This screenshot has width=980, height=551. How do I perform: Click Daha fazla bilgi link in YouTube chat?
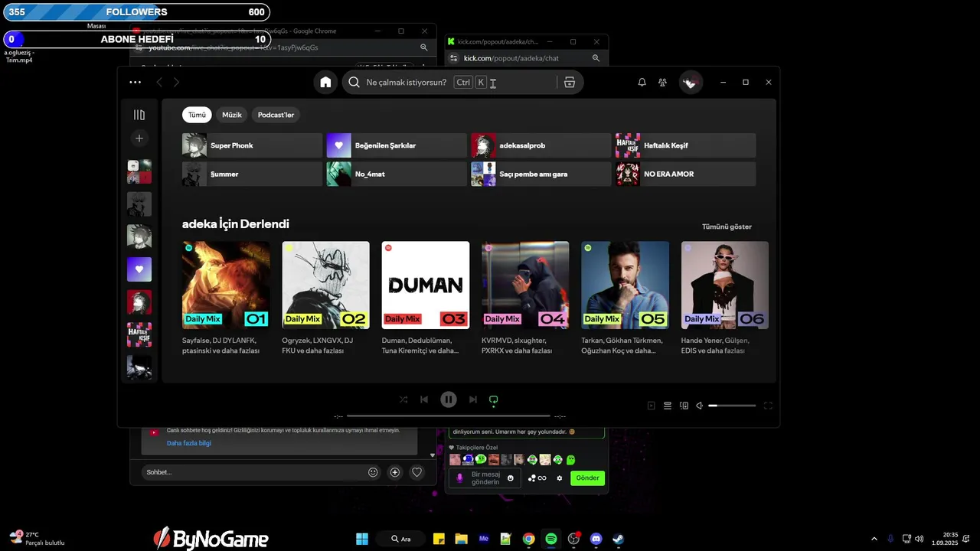189,443
